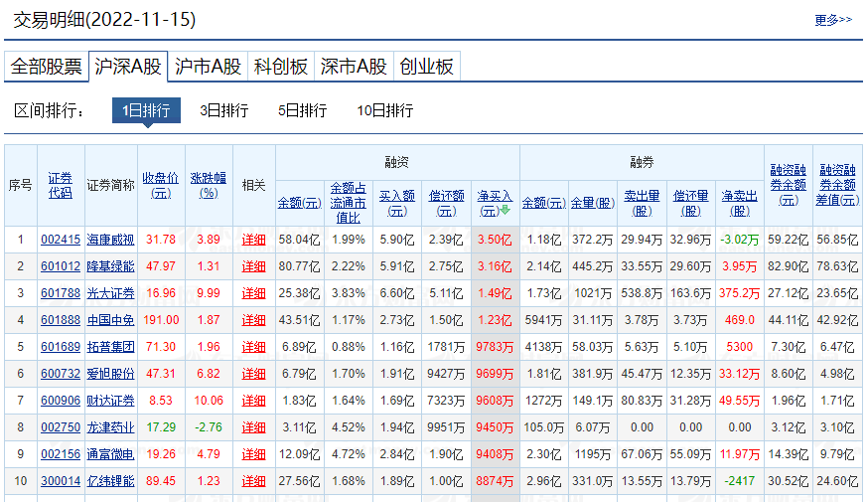Select 5日排行 ranking

(x=302, y=110)
